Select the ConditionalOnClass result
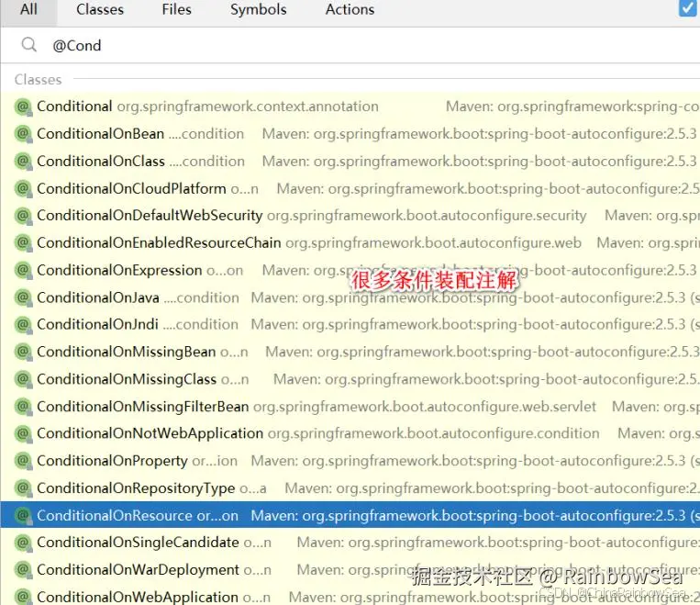Viewport: 700px width, 605px height. click(x=350, y=162)
